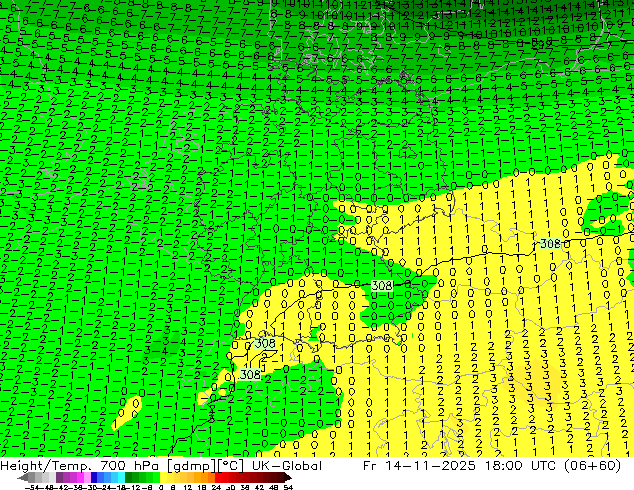The image size is (634, 490).
Task: Click the '42' legend scale value
Action: click(259, 487)
